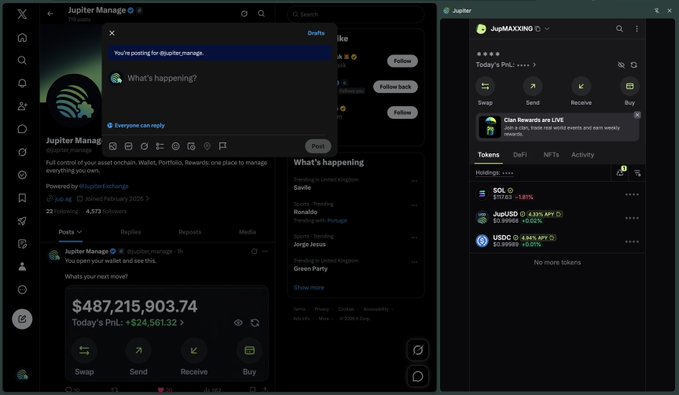Click the Follow back button
679x395 pixels.
pos(395,87)
